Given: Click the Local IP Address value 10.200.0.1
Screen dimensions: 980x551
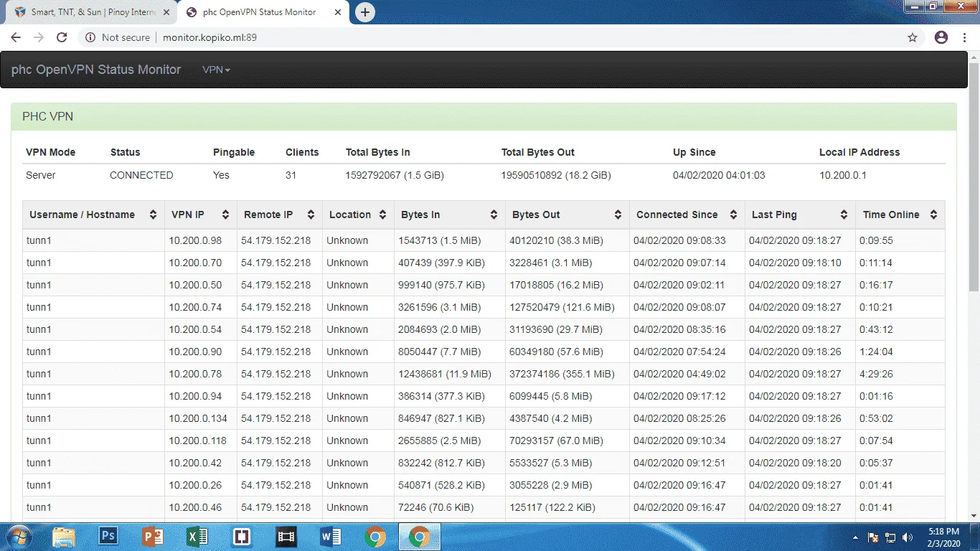Looking at the screenshot, I should (843, 175).
